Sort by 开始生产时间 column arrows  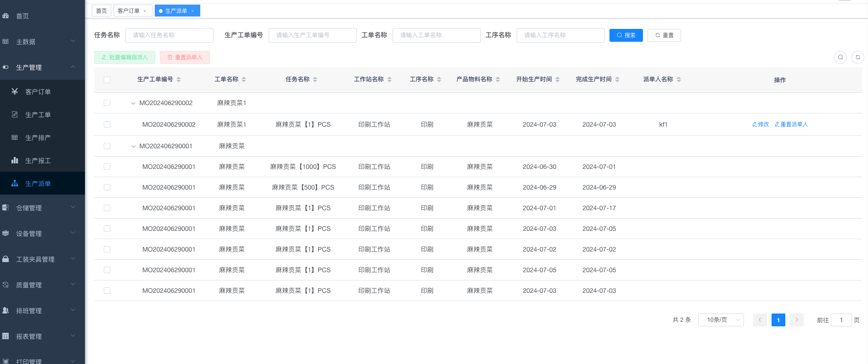pyautogui.click(x=558, y=79)
